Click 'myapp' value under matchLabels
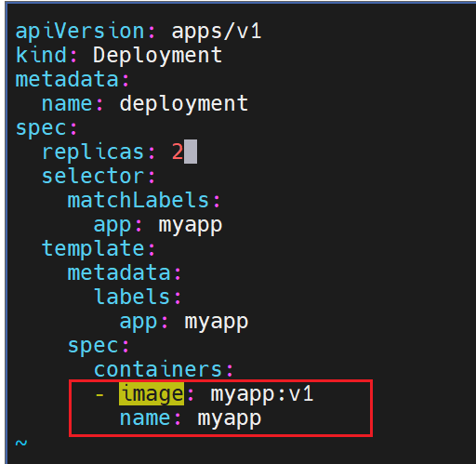 coord(191,225)
